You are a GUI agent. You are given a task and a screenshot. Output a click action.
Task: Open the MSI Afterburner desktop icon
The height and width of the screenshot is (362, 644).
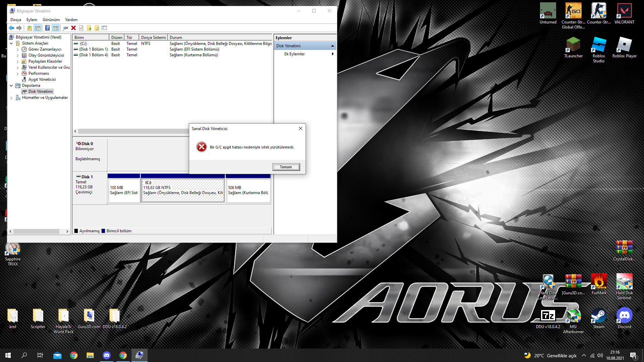pos(573,321)
